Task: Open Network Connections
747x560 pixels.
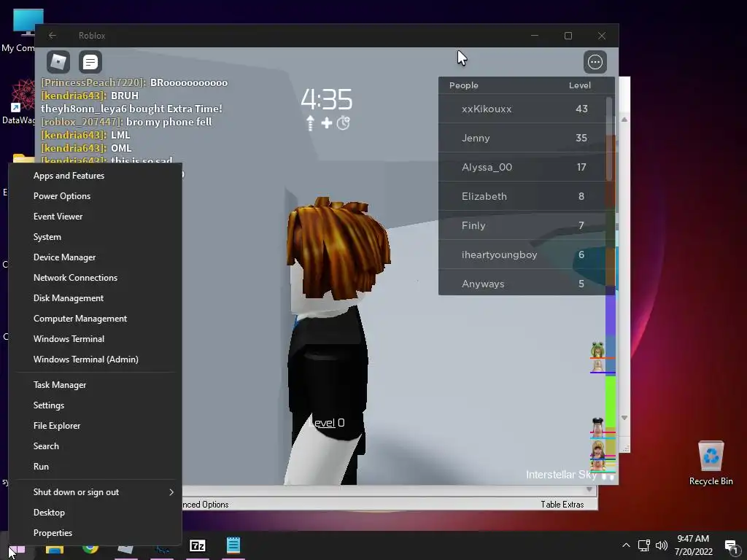Action: pos(96,278)
